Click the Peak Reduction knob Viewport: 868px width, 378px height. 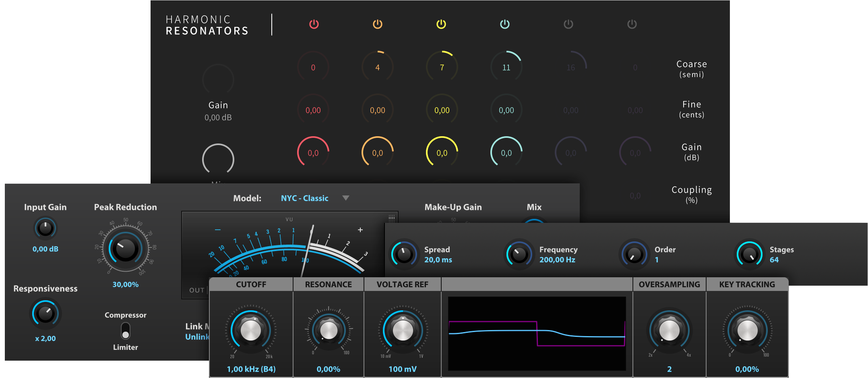point(125,249)
